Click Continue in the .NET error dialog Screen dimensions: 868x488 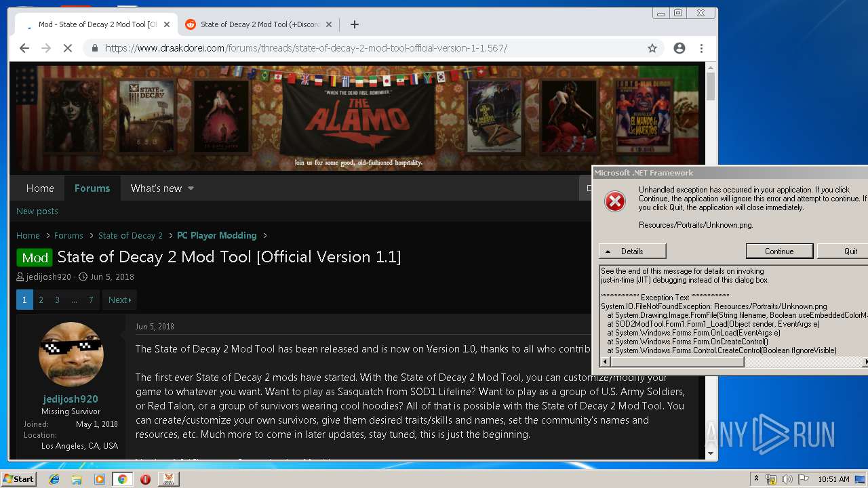[x=779, y=251]
